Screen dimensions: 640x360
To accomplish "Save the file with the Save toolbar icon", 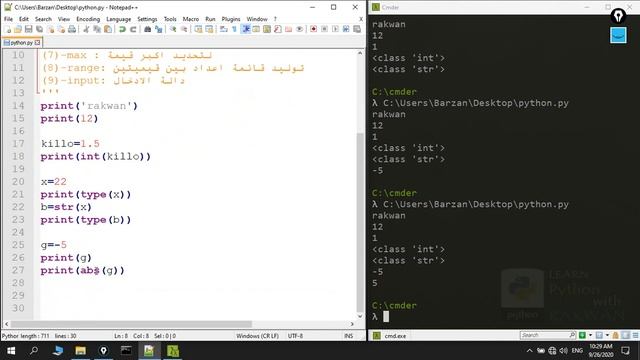I will [28, 29].
